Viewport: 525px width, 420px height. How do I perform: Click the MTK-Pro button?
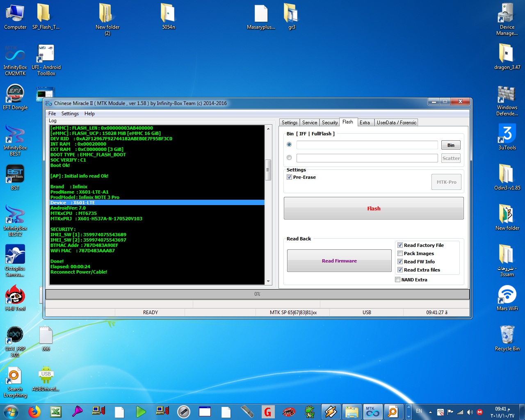[446, 182]
